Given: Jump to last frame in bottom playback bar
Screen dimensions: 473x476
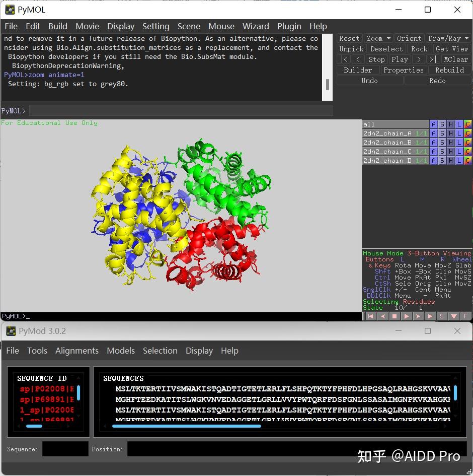Looking at the screenshot, I should pos(430,316).
